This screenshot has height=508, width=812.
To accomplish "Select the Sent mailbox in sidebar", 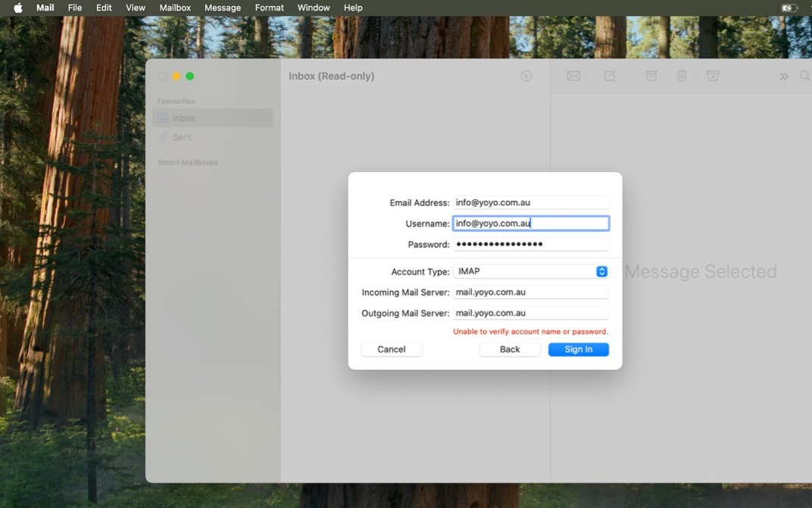I will pos(213,136).
